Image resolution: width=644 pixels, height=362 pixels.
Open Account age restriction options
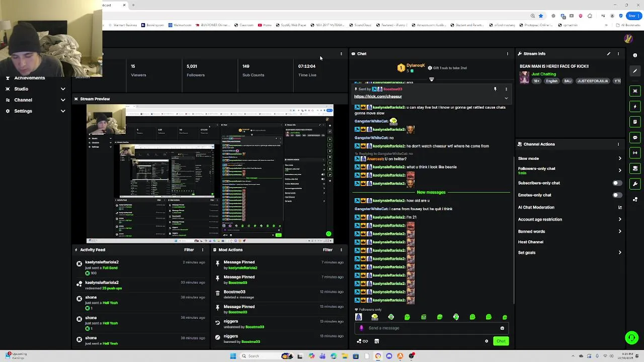570,219
